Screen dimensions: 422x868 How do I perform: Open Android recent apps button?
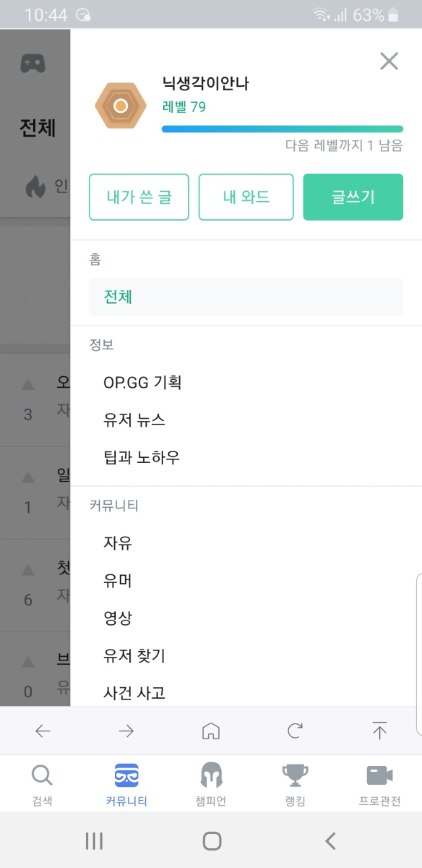94,841
